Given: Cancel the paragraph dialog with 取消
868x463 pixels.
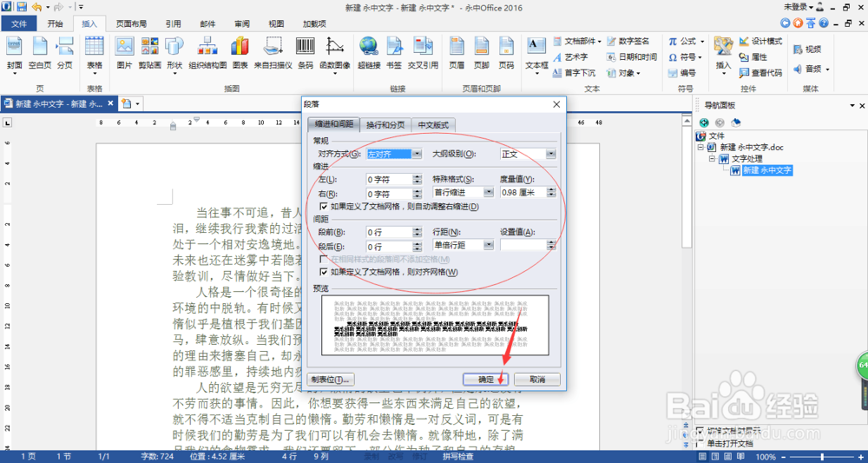Looking at the screenshot, I should click(x=537, y=380).
